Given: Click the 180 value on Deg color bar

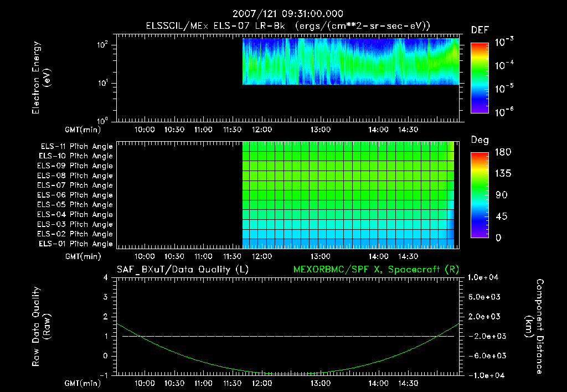Looking at the screenshot, I should point(503,152).
